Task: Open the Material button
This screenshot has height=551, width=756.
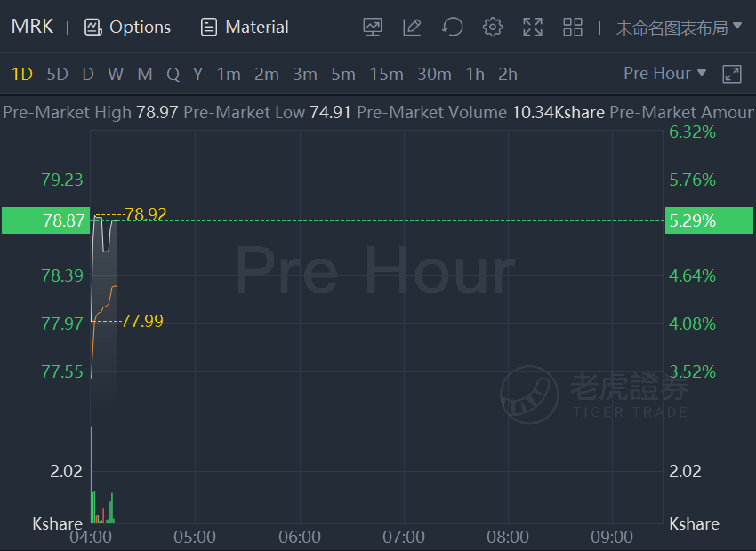Action: 245,27
